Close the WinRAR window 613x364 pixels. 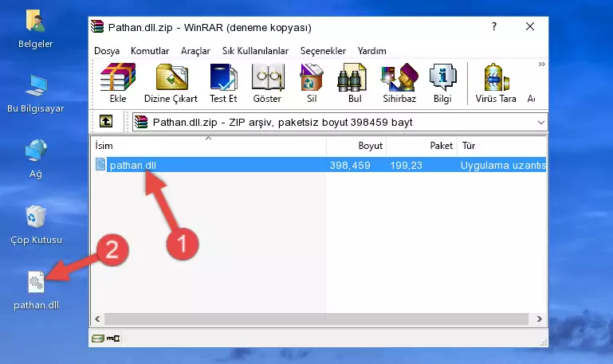(x=530, y=26)
